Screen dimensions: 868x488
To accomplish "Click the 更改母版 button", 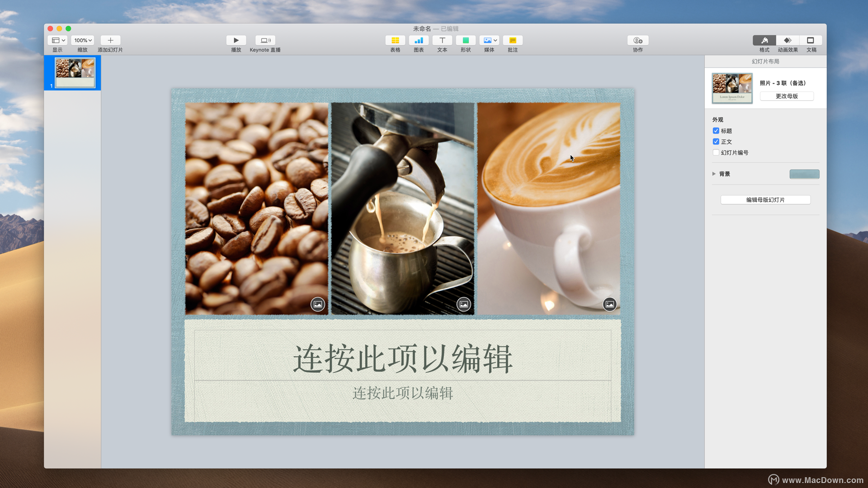I will 787,96.
